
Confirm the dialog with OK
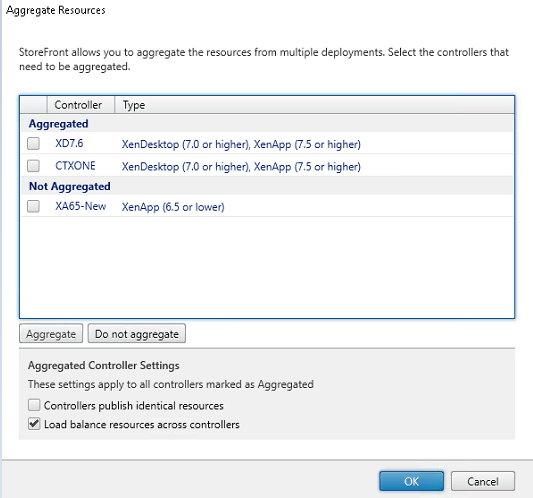[x=411, y=481]
